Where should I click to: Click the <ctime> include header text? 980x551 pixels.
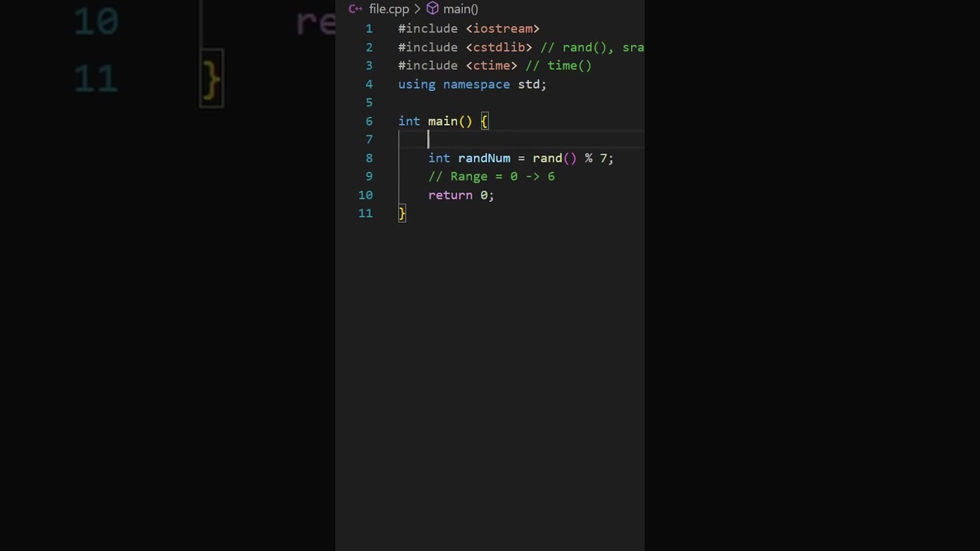tap(492, 66)
